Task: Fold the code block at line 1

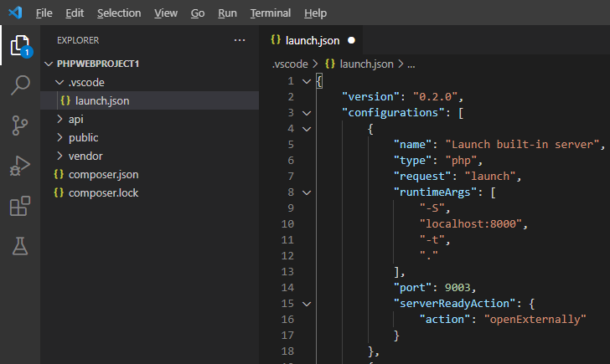Action: click(307, 81)
